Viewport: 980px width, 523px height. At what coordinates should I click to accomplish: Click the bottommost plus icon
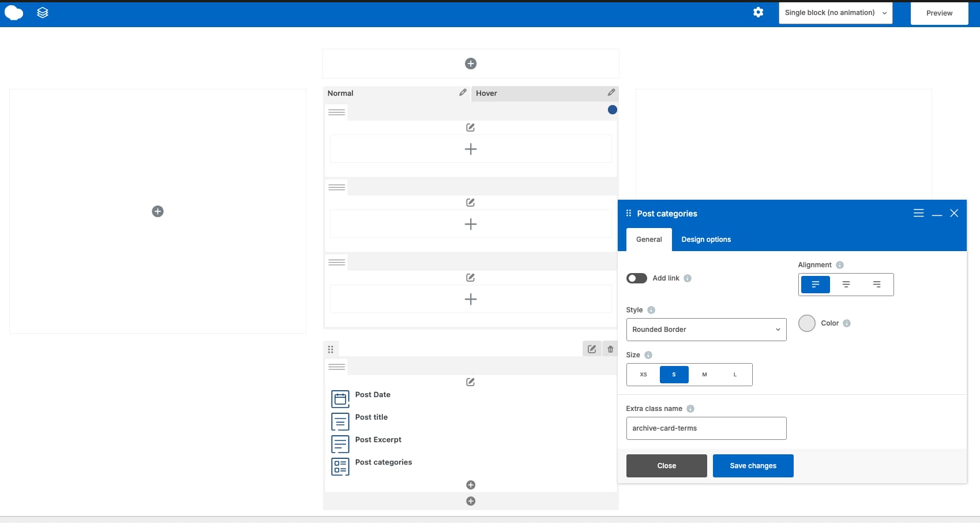[471, 501]
